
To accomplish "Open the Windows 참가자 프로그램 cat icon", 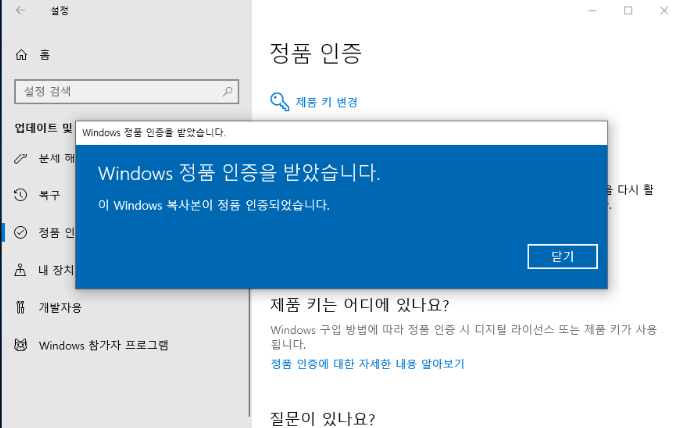I will (x=20, y=345).
